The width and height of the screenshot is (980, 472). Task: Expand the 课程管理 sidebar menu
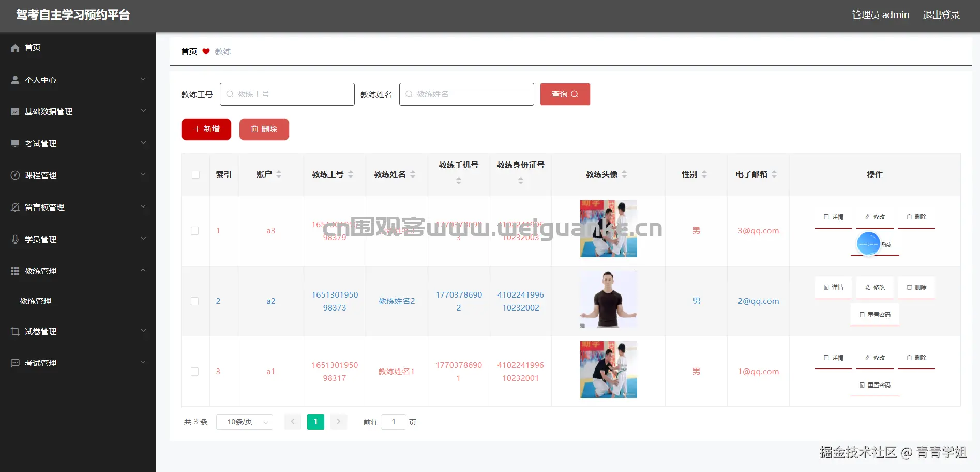pos(143,174)
